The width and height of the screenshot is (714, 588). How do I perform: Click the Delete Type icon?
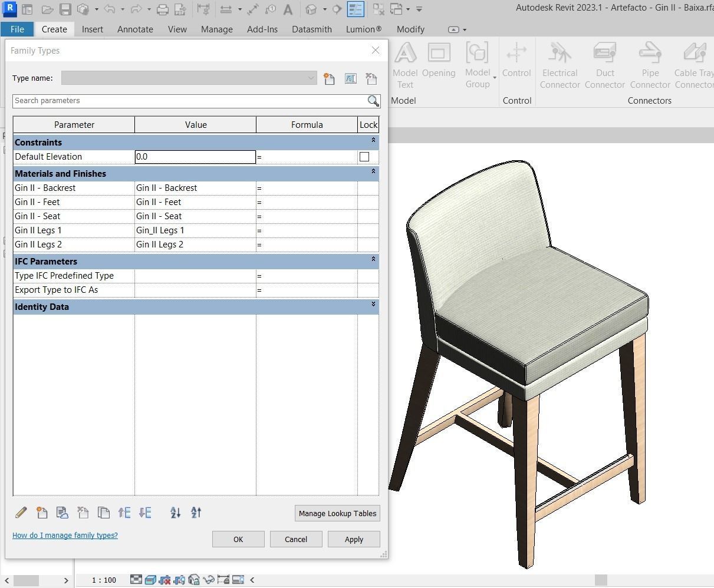point(371,78)
